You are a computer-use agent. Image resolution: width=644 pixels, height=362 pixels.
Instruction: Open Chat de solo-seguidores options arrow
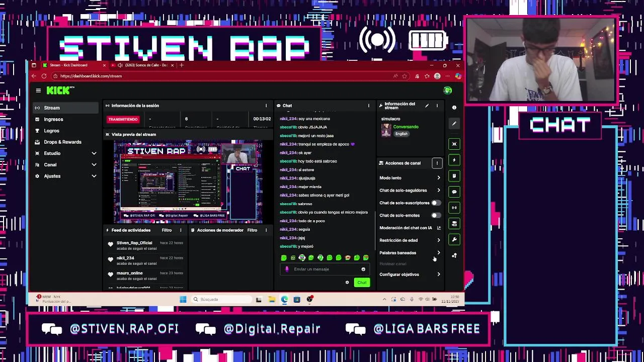pos(438,190)
